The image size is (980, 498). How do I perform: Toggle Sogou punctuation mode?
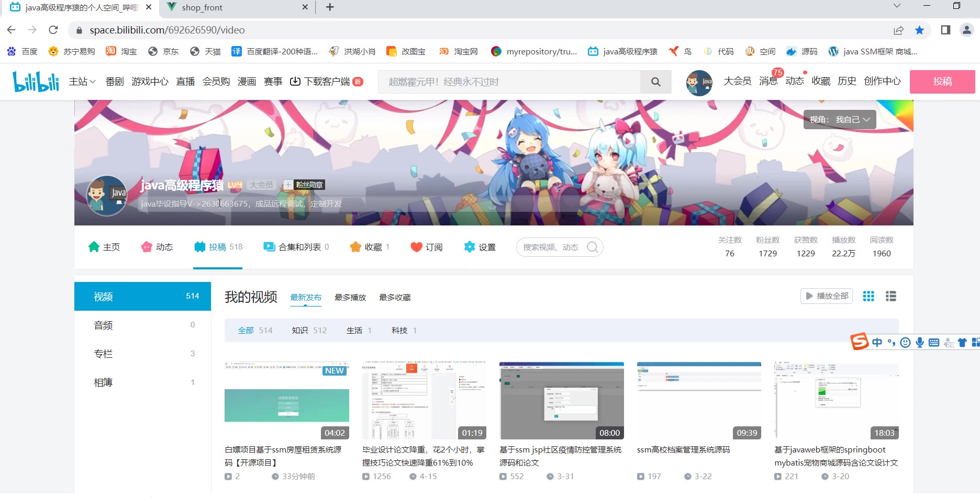pyautogui.click(x=891, y=343)
